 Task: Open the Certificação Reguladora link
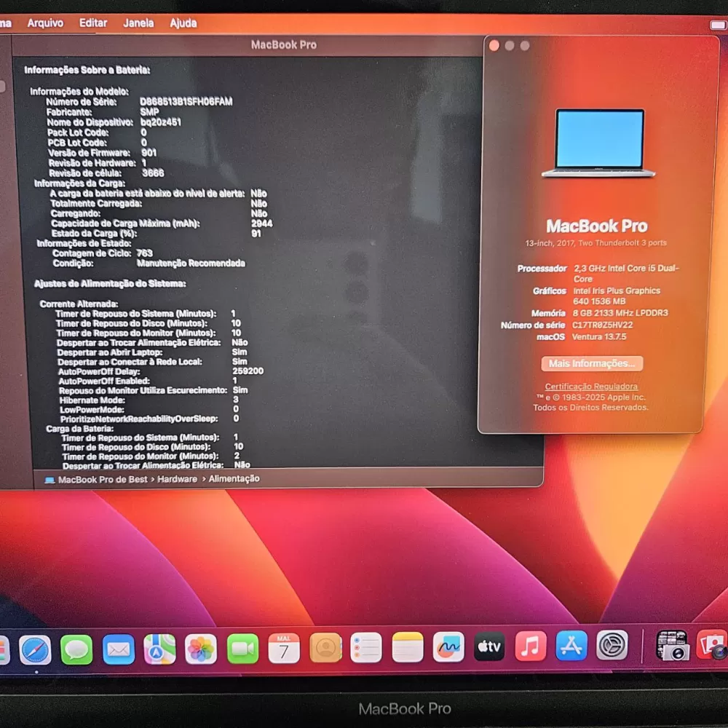pos(591,387)
